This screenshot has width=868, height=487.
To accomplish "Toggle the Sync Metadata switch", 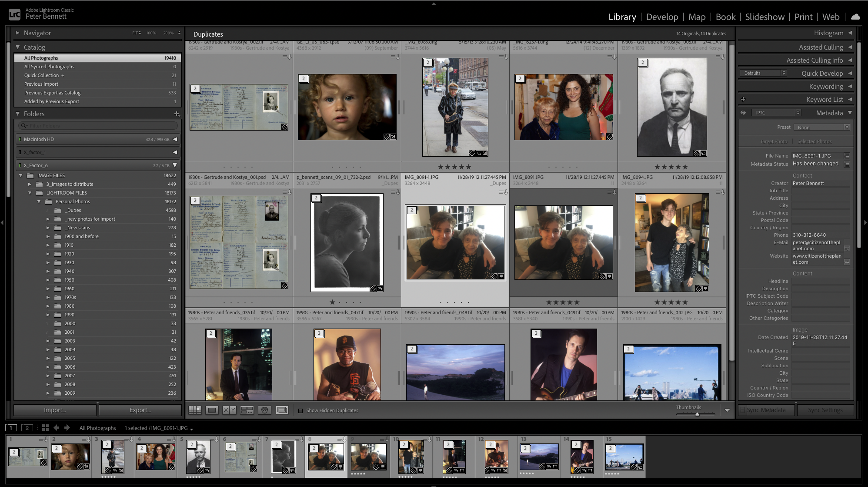I will (x=743, y=410).
